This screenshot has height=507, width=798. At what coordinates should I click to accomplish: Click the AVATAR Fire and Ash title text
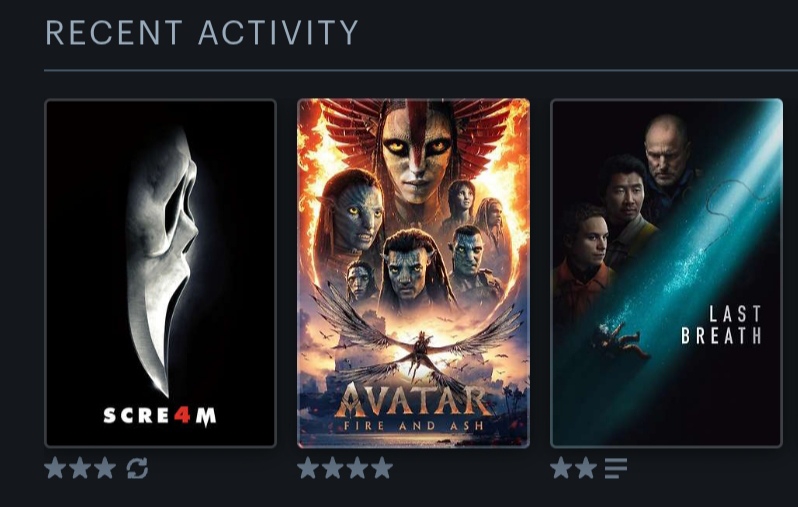pos(413,407)
